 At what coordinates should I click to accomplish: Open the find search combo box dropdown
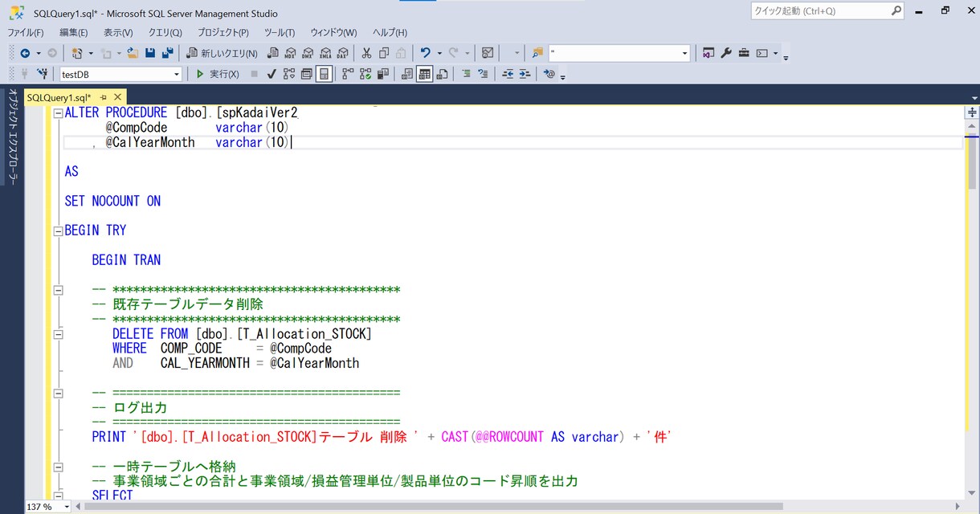pyautogui.click(x=685, y=53)
